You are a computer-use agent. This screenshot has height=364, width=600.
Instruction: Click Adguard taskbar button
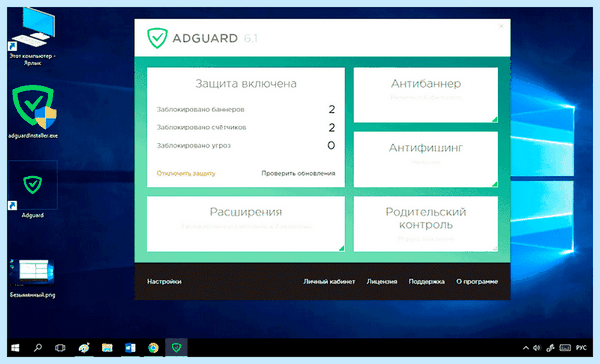176,348
